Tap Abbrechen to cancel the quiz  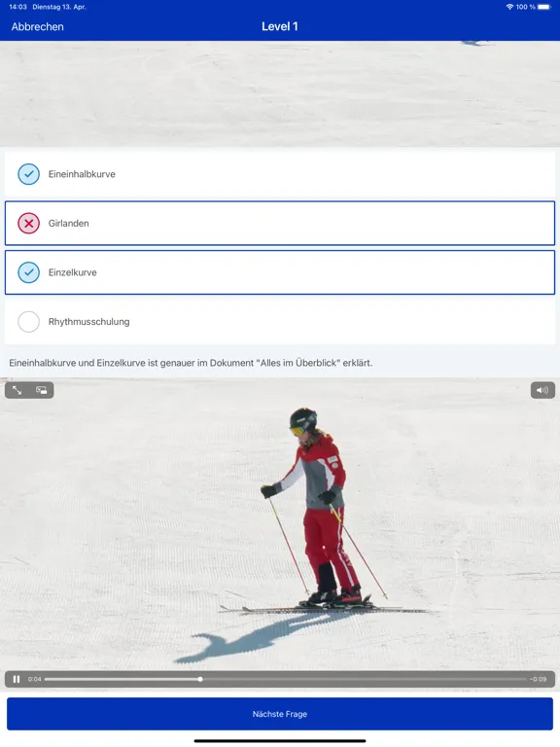click(37, 26)
